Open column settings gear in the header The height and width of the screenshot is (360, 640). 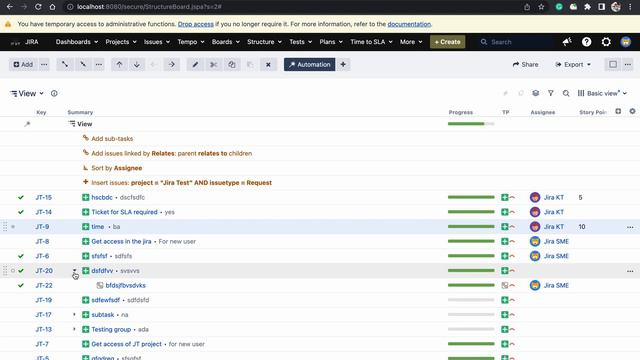click(x=632, y=111)
